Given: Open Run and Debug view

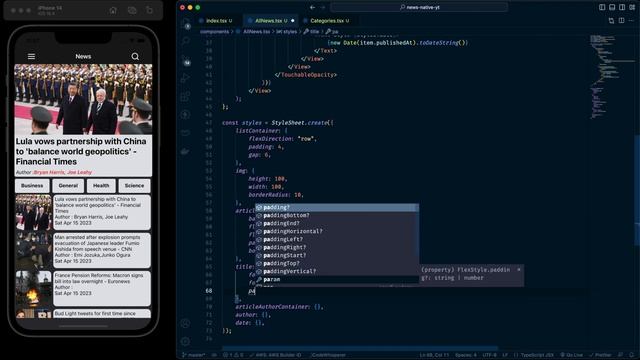Looking at the screenshot, I should pos(186,78).
